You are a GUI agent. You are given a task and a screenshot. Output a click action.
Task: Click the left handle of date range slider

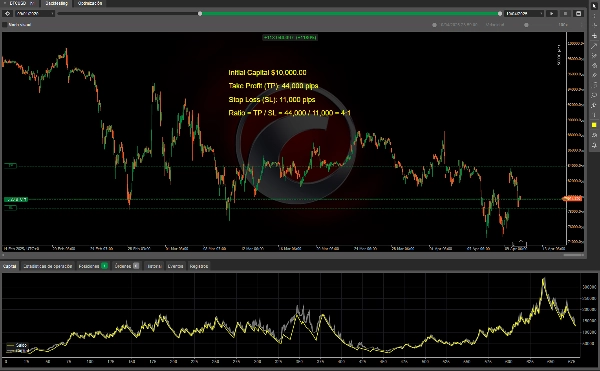200,13
